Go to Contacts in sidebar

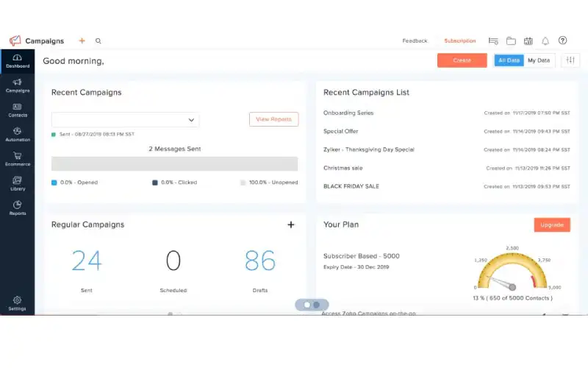tap(17, 110)
